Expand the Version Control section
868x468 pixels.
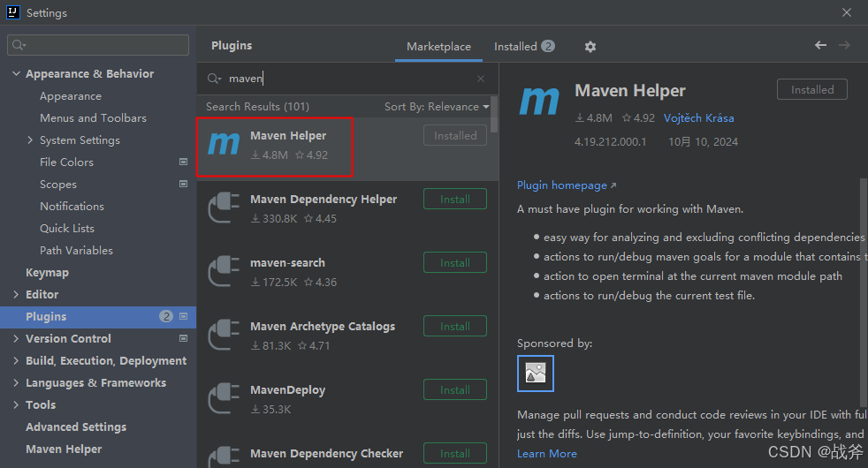(16, 338)
